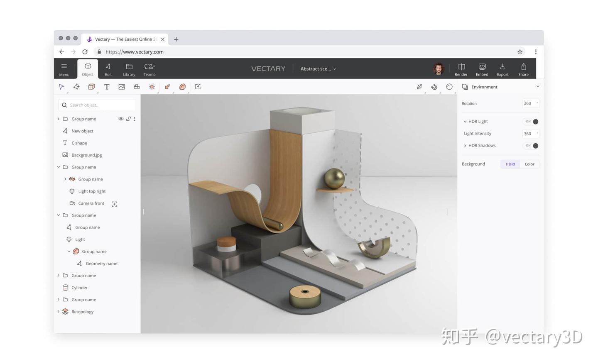Click the search objects input field
Viewport: 598px width, 364px height.
pos(98,105)
